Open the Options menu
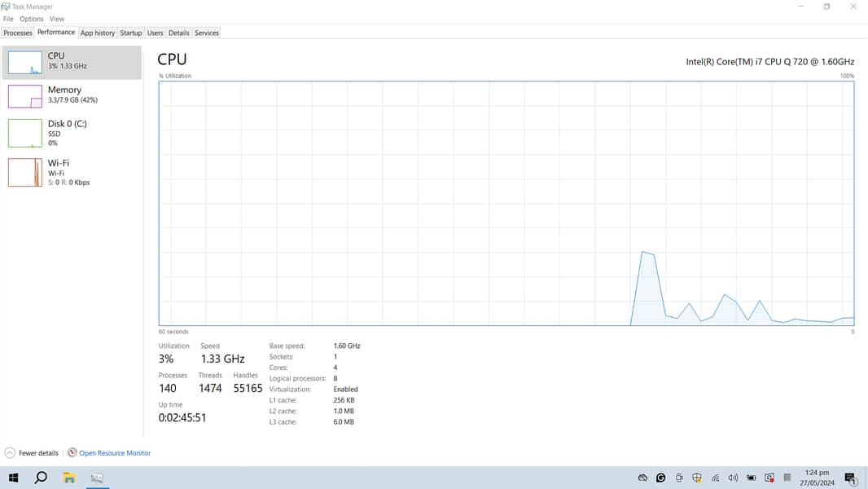This screenshot has width=868, height=489. click(32, 19)
